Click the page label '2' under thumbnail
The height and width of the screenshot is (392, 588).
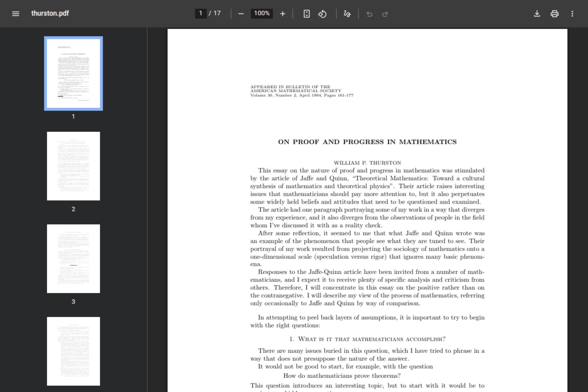[73, 209]
